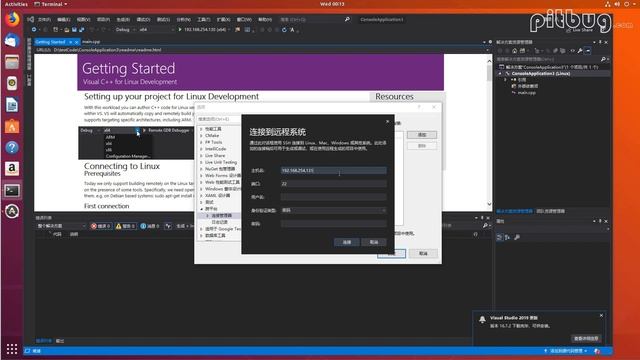Launch the Files manager from the dock
640x360 pixels.
[x=12, y=62]
